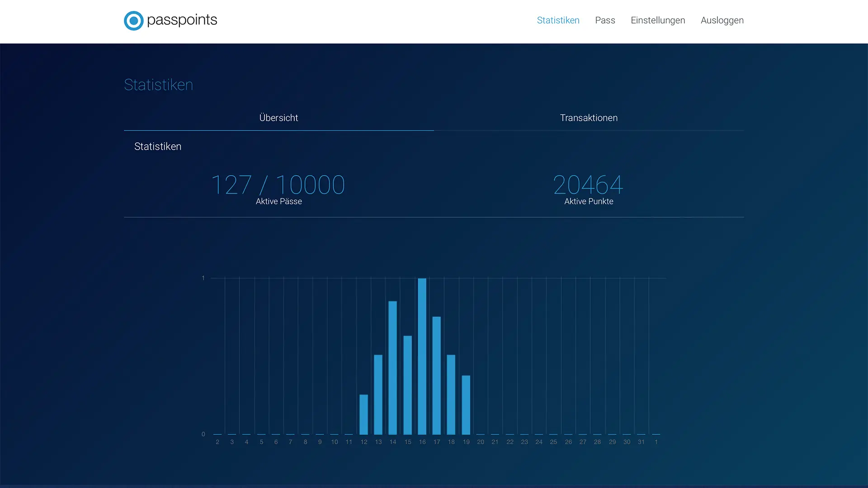The width and height of the screenshot is (868, 488).
Task: Click the large Statistiken page heading
Action: tap(158, 85)
